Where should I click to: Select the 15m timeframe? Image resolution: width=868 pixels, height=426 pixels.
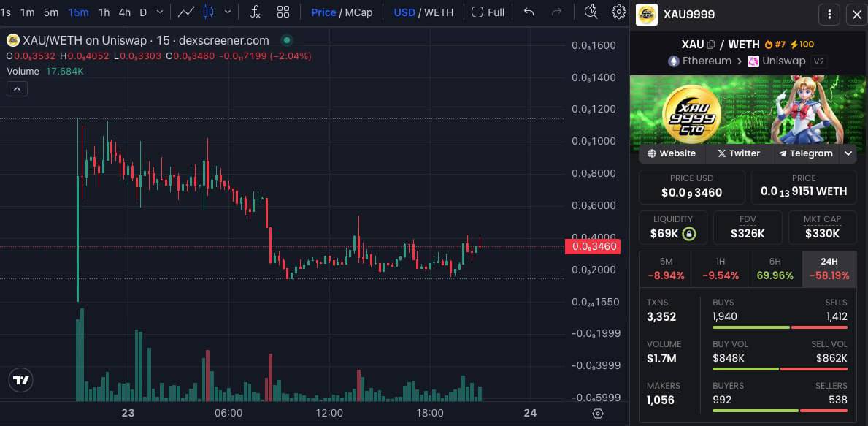pyautogui.click(x=78, y=12)
